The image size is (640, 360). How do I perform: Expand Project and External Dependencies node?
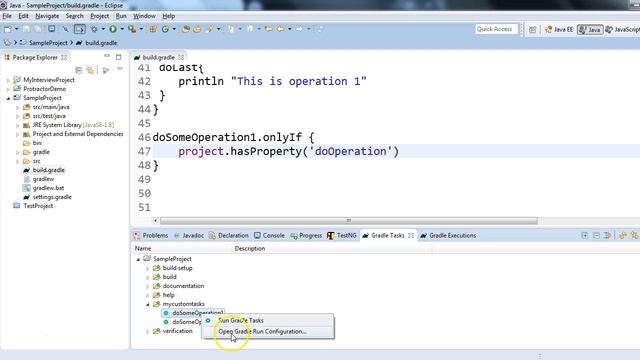point(18,134)
